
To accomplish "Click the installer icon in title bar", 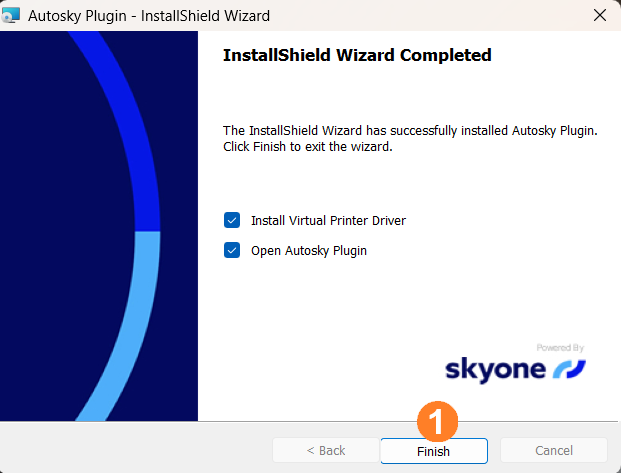I will (x=10, y=15).
